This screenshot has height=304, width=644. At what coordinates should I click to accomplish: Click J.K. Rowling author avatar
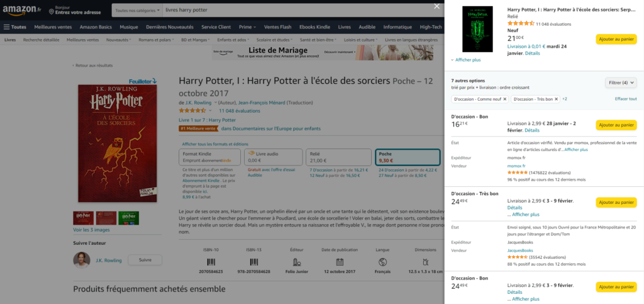tap(82, 260)
